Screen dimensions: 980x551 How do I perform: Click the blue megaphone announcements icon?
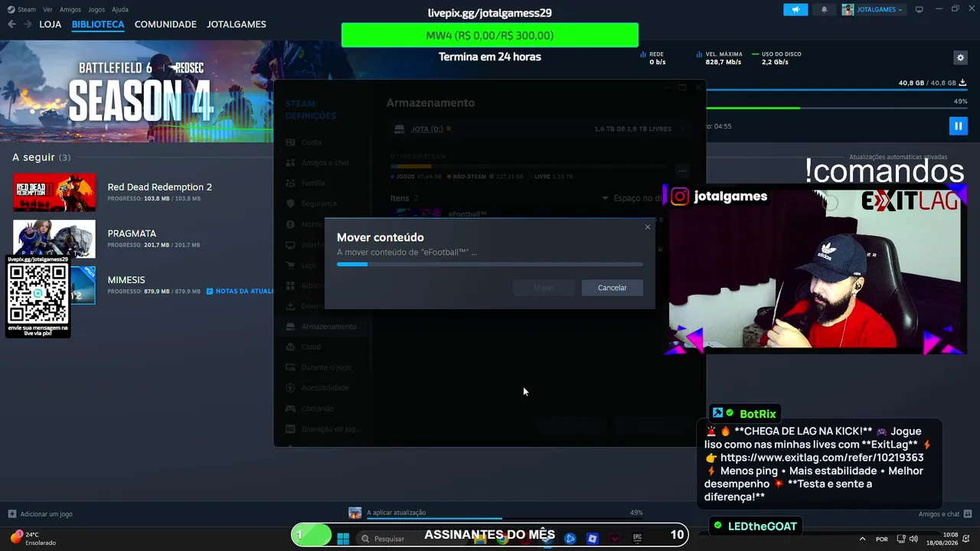coord(795,9)
